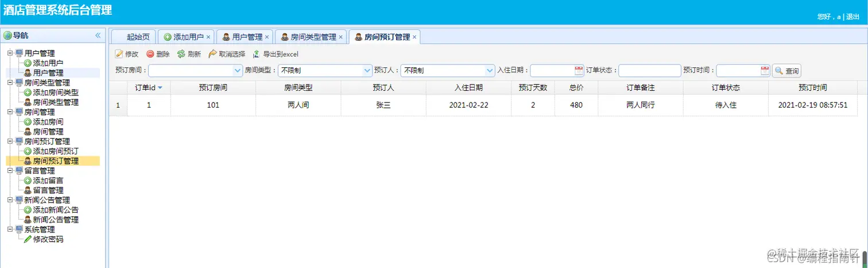Click the 退出 logout link
This screenshot has width=868, height=268.
(x=853, y=17)
